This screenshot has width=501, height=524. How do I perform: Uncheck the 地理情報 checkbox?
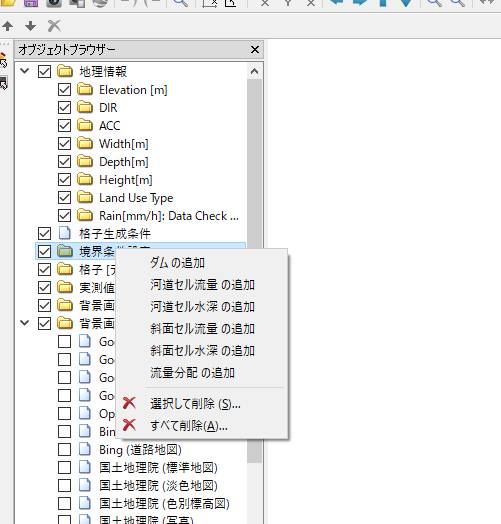click(44, 72)
